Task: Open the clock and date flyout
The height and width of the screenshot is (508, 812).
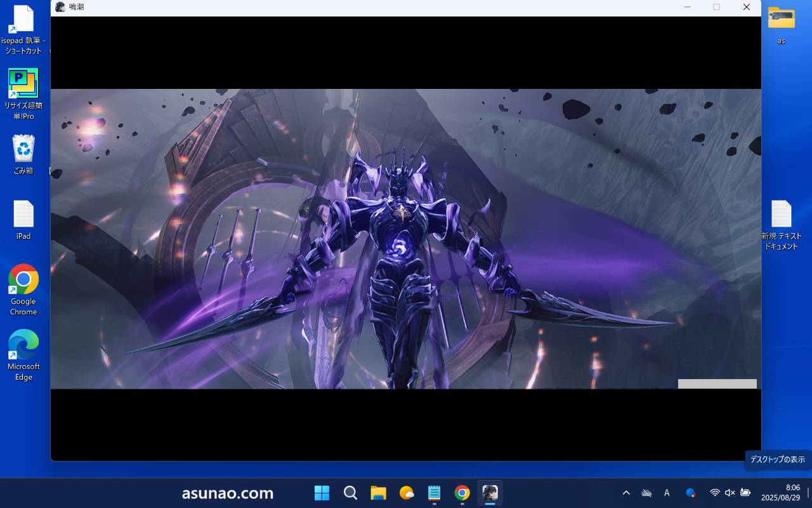Action: tap(781, 493)
